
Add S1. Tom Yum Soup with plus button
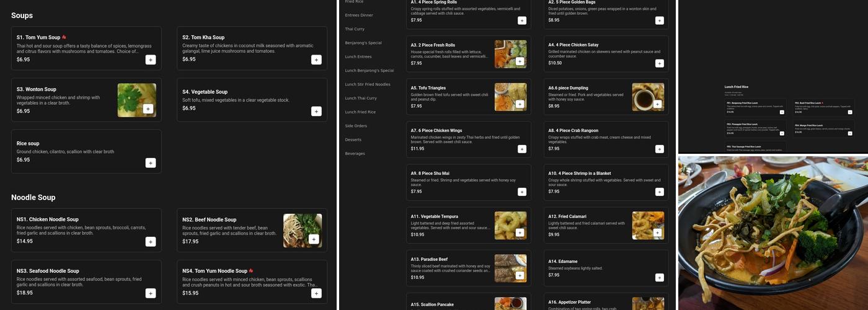pyautogui.click(x=151, y=60)
